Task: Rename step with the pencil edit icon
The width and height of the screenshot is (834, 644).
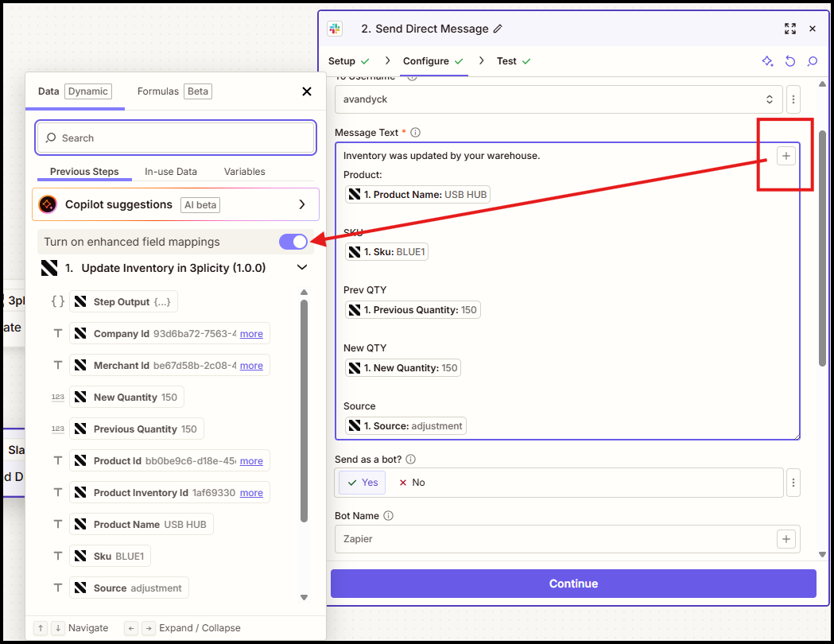Action: point(498,29)
